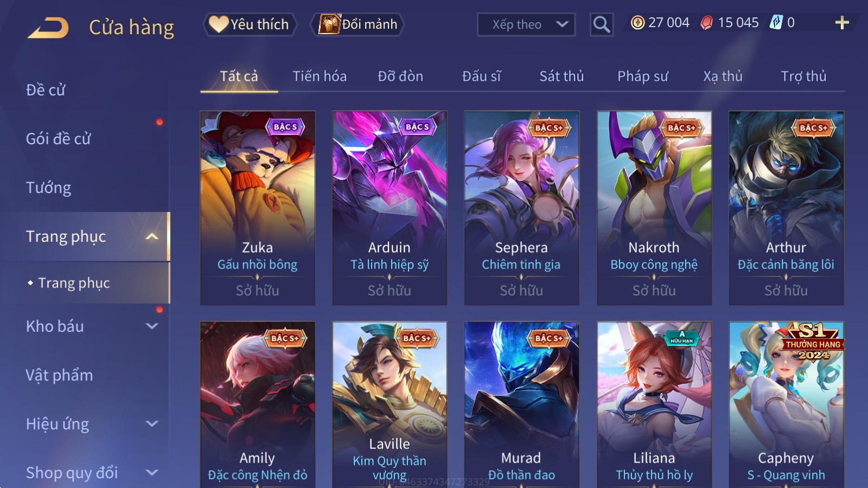This screenshot has width=868, height=488.
Task: Click the blue voucher currency icon
Action: [776, 23]
